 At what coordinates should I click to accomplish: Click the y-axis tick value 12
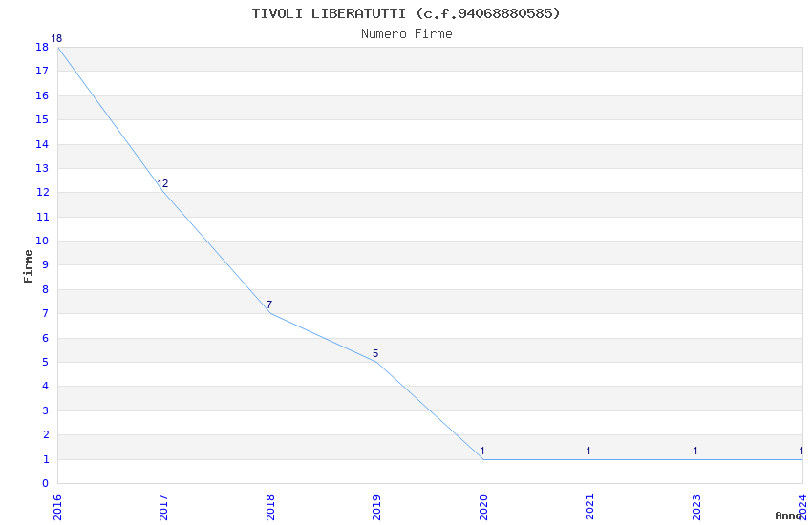pos(42,192)
